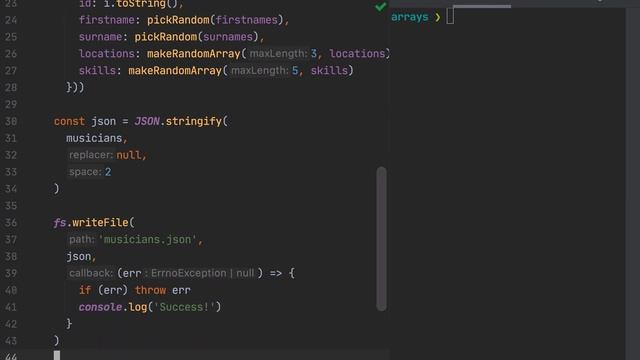The width and height of the screenshot is (640, 360).
Task: Click 'firstname' property on line 24
Action: [x=107, y=20]
